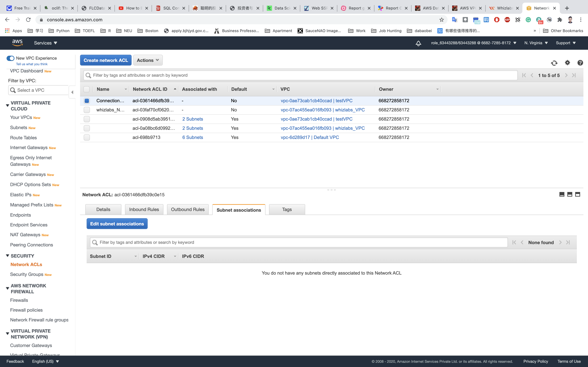Click Edit subnet associations button

coord(117,224)
